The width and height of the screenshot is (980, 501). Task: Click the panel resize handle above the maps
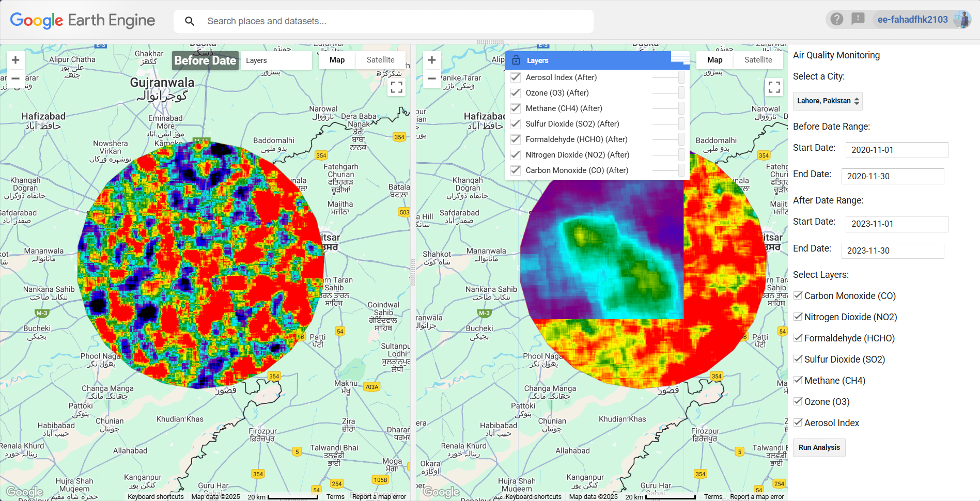click(490, 42)
